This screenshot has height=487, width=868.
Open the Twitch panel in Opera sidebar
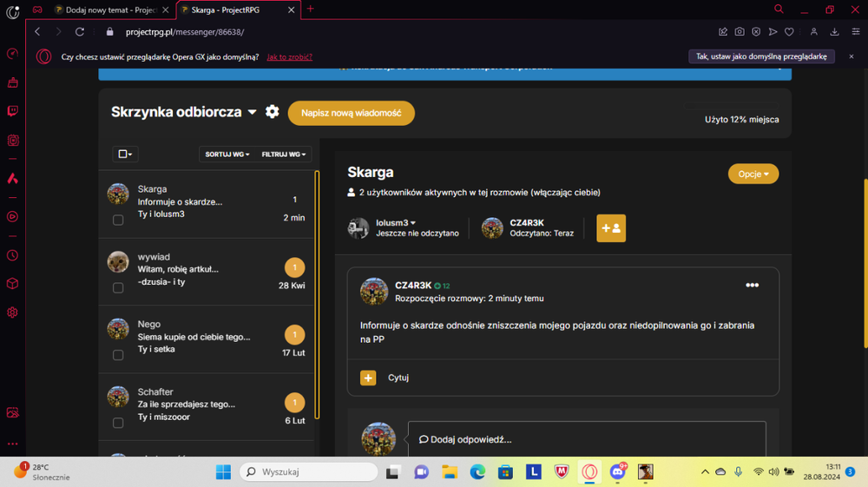[13, 111]
